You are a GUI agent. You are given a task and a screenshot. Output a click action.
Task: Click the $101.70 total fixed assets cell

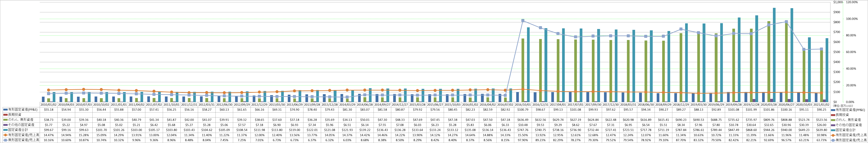point(102,130)
